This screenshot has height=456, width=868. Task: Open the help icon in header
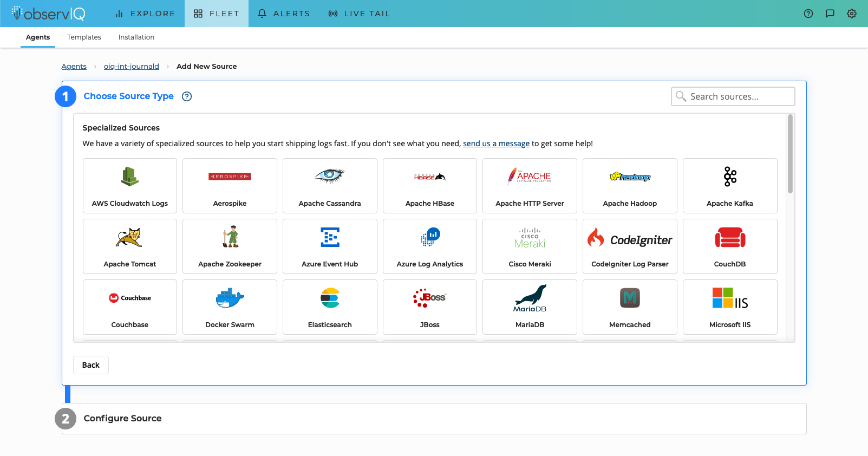[x=808, y=14]
